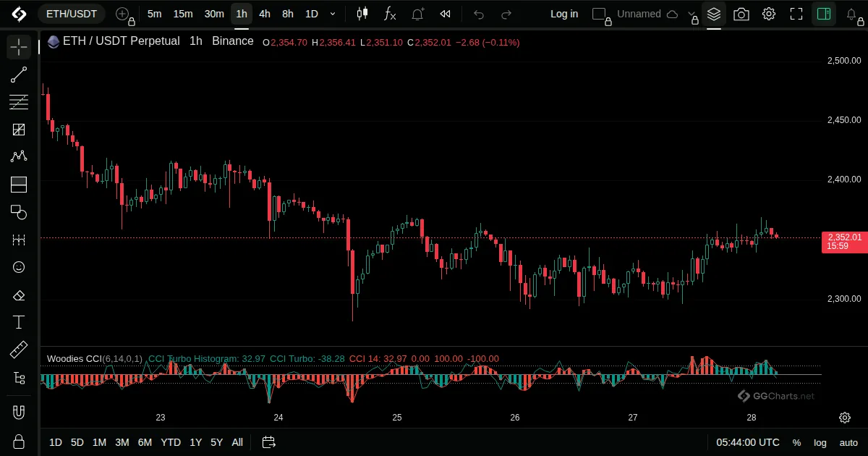Screen dimensions: 868x456
Task: Switch to 15m timeframe
Action: click(x=183, y=14)
